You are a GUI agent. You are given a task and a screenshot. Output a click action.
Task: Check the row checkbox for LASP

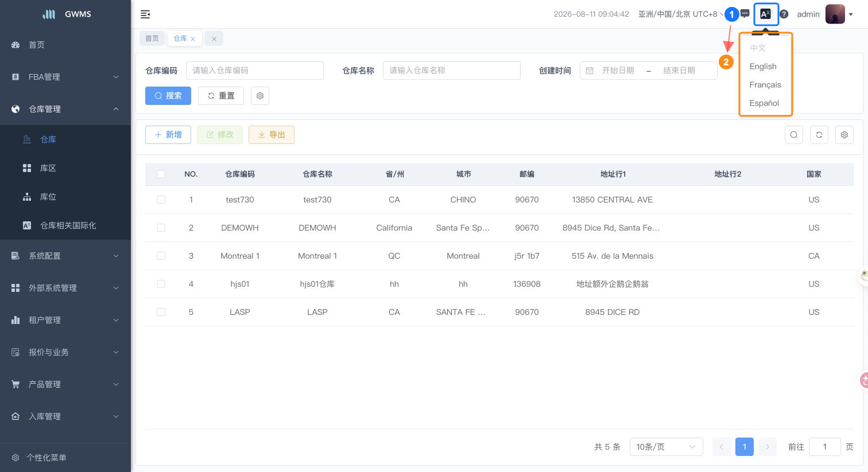[x=161, y=312]
